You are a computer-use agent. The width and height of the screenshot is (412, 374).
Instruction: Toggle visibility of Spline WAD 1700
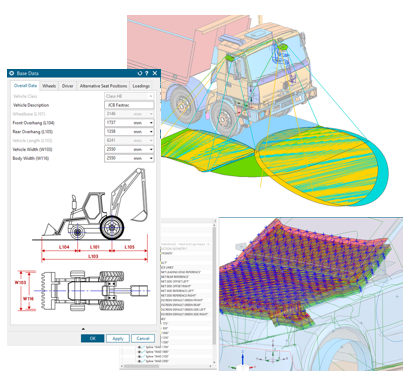[139, 347]
